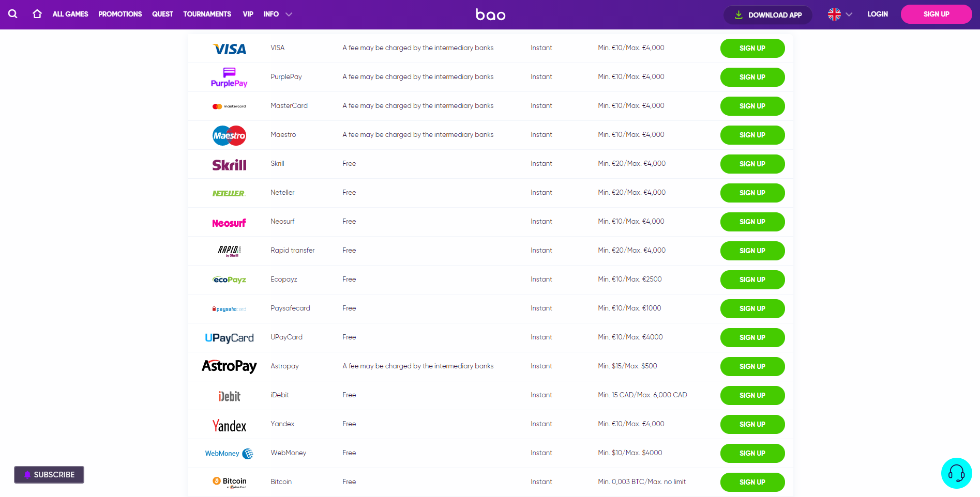Viewport: 980px width, 497px height.
Task: Open TOURNAMENTS page
Action: 207,14
